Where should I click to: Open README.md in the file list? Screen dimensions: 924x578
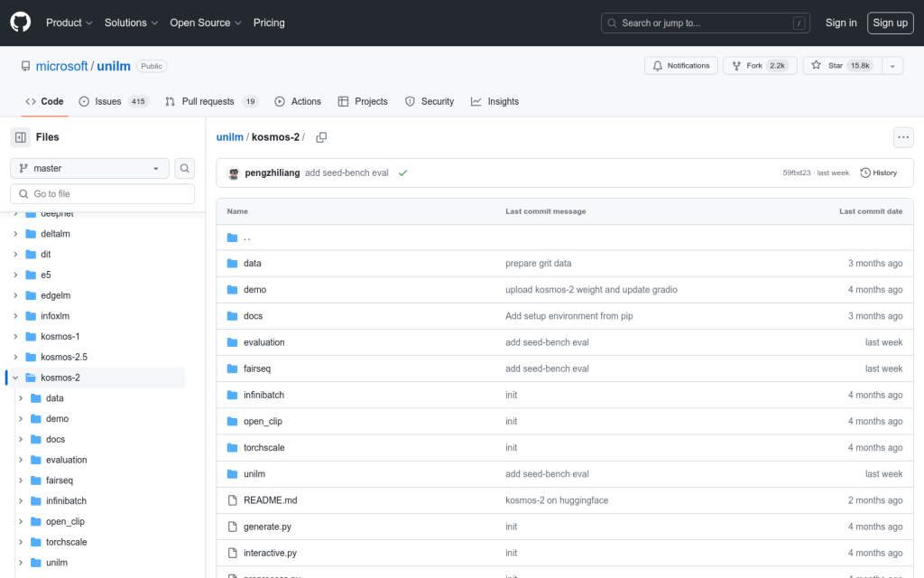[x=270, y=500]
